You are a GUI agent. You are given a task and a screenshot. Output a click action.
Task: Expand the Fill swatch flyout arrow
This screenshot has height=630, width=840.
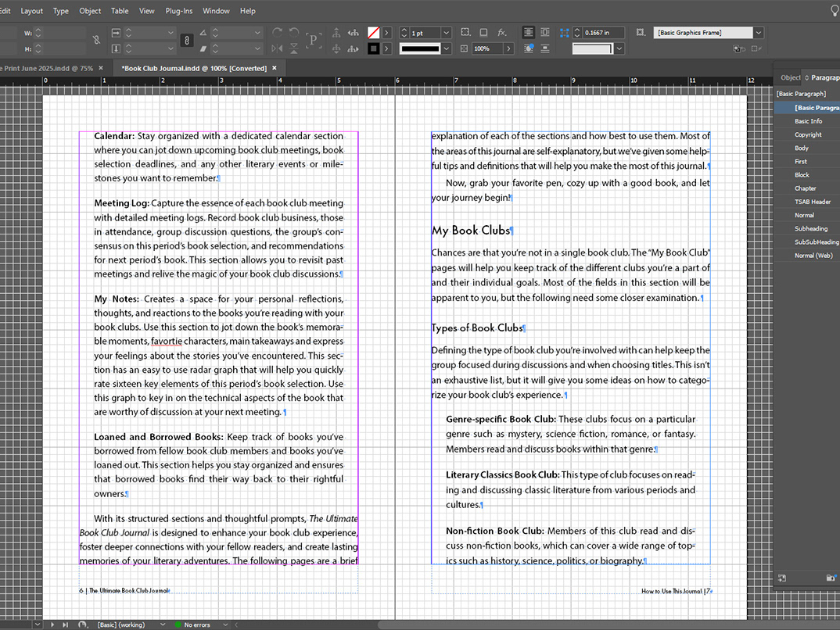387,33
